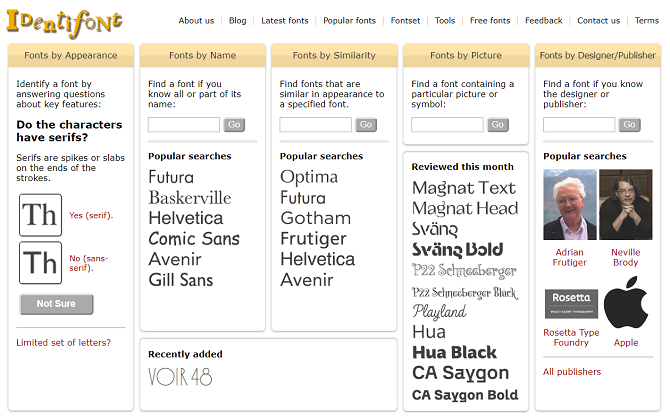Open the Terms page
The height and width of the screenshot is (420, 670).
click(x=646, y=21)
